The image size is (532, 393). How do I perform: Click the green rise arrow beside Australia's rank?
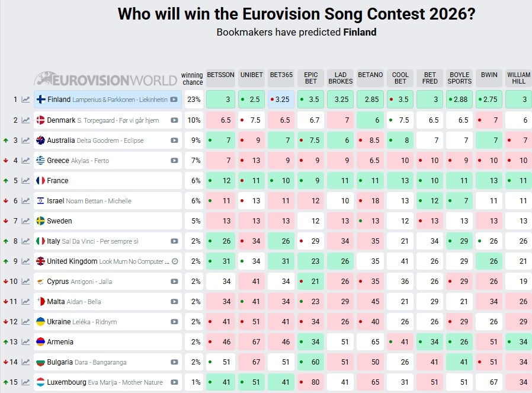tap(7, 140)
